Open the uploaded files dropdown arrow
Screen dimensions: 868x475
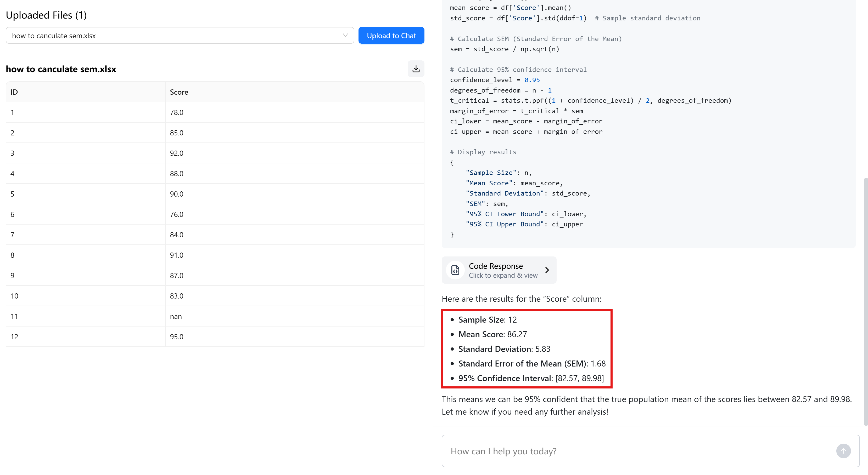pos(345,35)
